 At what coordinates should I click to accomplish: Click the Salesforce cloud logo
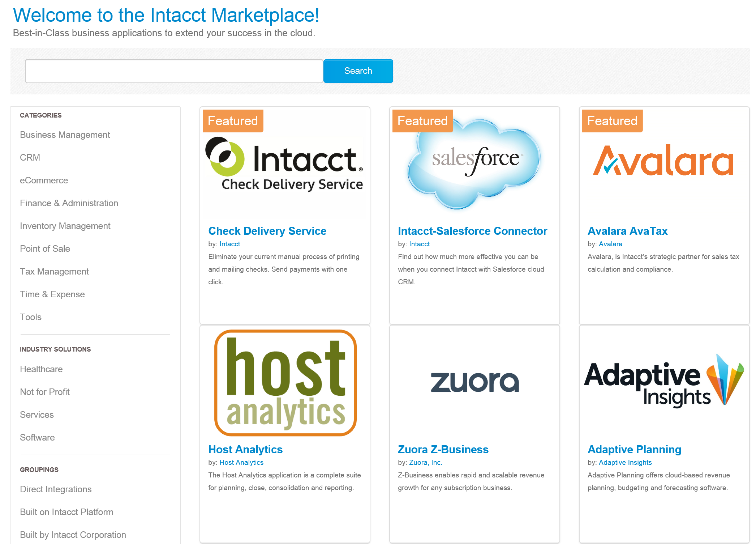pyautogui.click(x=474, y=163)
